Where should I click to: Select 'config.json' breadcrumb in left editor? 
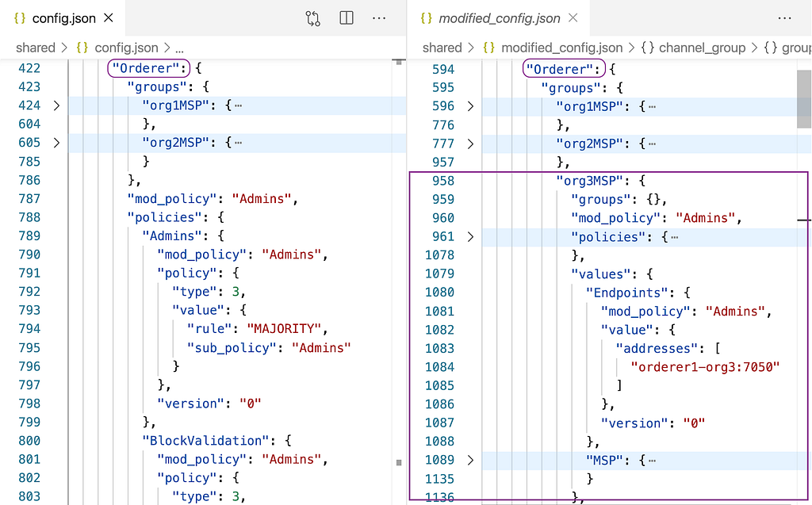[x=126, y=48]
